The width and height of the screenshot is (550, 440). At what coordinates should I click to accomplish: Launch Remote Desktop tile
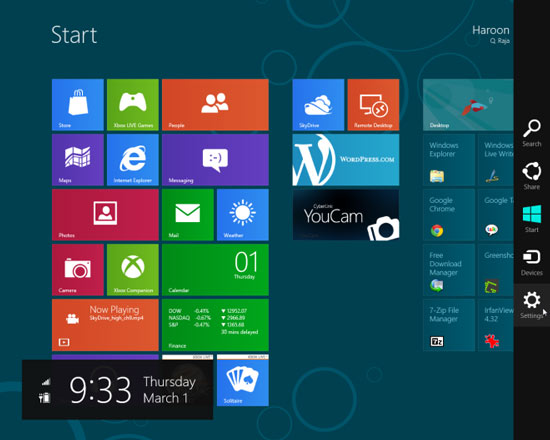click(373, 105)
